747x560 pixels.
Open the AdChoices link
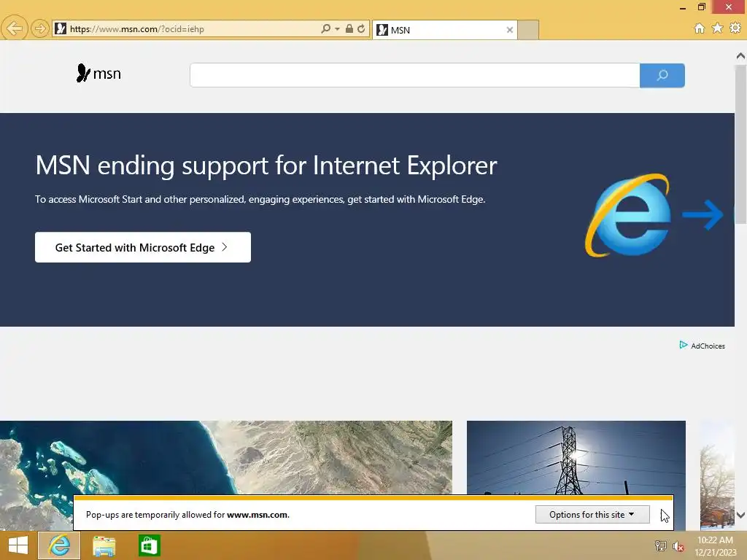pyautogui.click(x=708, y=346)
